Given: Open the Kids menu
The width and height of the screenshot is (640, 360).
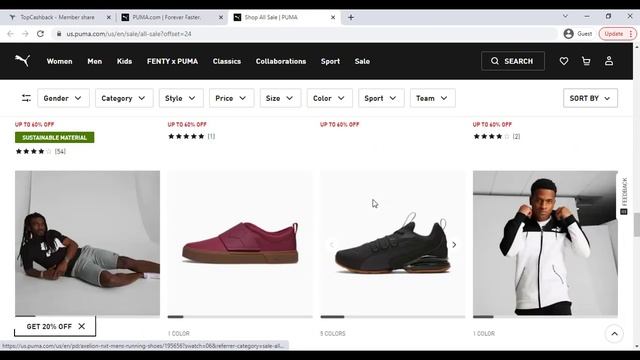Looking at the screenshot, I should pyautogui.click(x=124, y=61).
